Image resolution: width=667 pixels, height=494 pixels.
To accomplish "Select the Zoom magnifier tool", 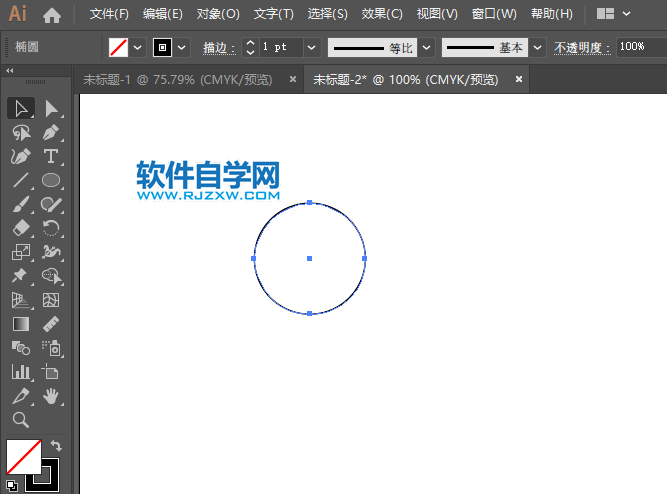I will [20, 420].
